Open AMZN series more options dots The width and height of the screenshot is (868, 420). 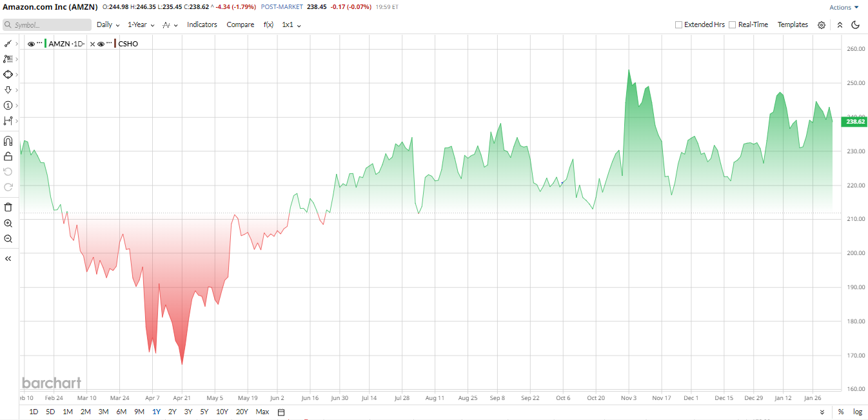click(39, 43)
